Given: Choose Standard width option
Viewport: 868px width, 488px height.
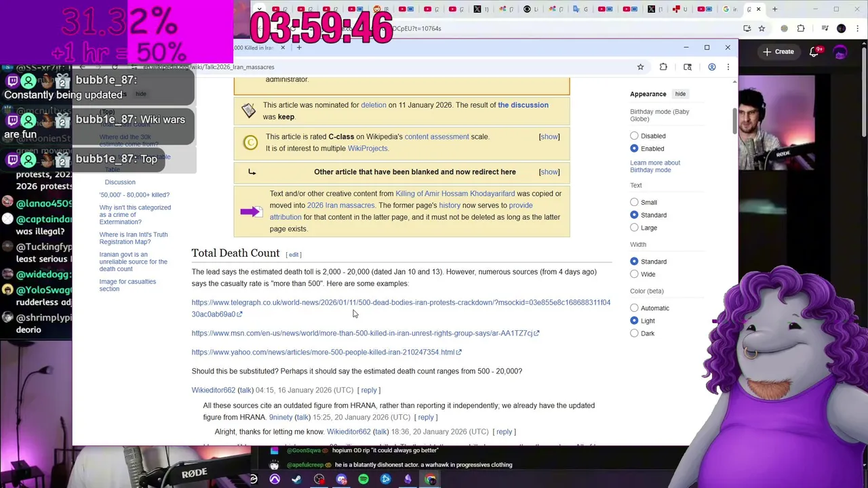Looking at the screenshot, I should click(634, 262).
